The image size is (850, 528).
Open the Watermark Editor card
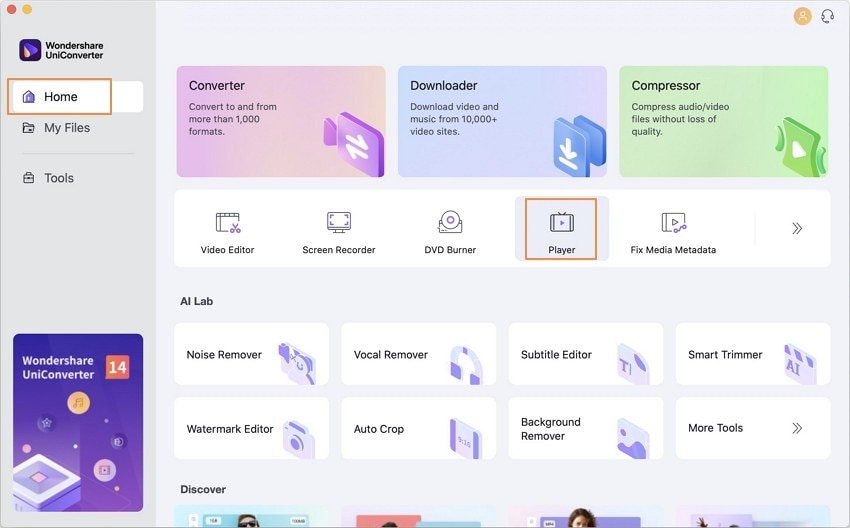252,428
